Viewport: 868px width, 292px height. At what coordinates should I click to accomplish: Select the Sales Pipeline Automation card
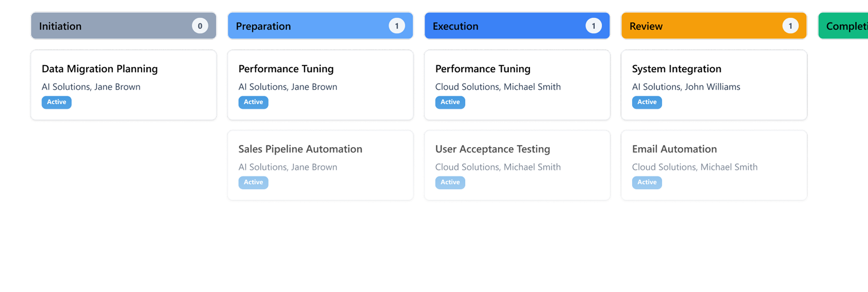[x=320, y=165]
